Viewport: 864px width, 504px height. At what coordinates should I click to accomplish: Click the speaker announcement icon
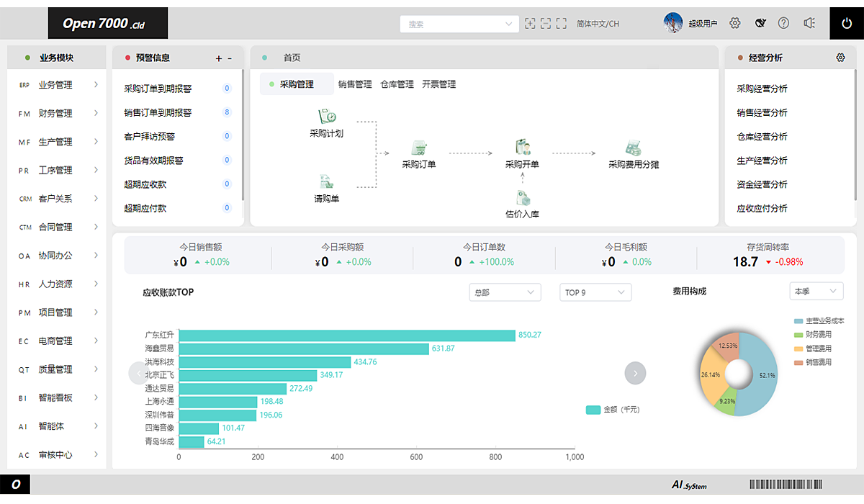click(809, 23)
